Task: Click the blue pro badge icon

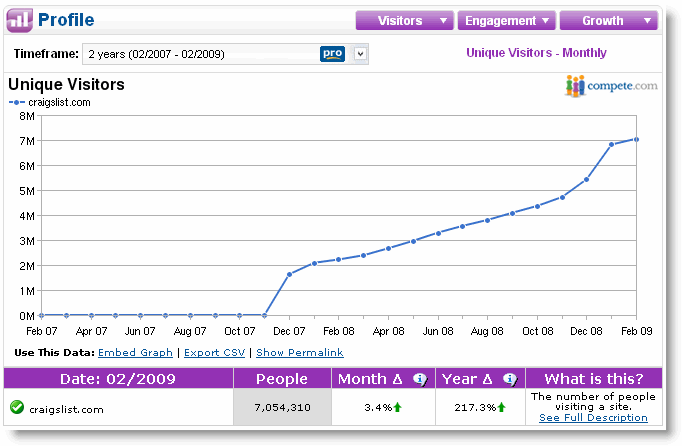Action: 332,54
